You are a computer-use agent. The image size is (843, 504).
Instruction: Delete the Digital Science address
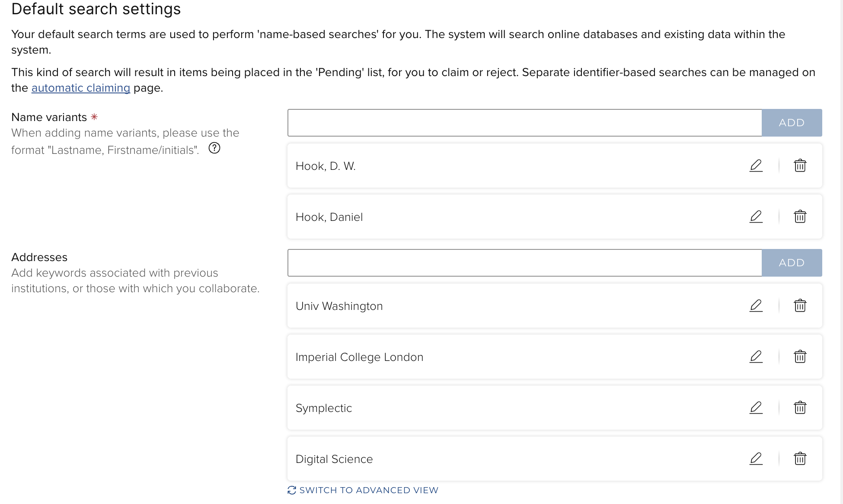[800, 459]
